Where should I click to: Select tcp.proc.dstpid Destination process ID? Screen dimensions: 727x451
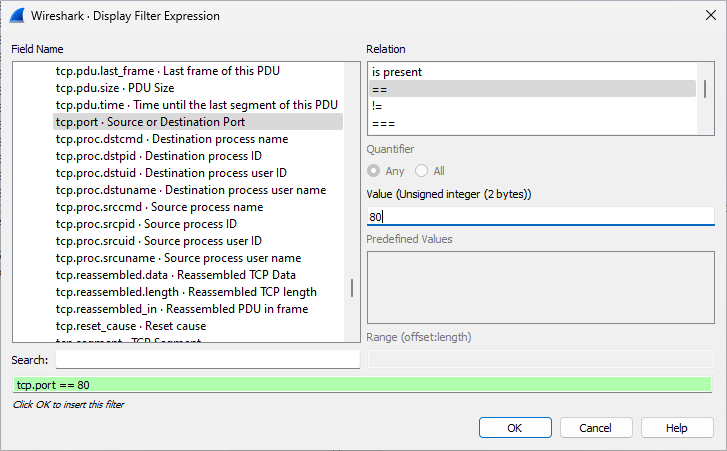(198, 156)
